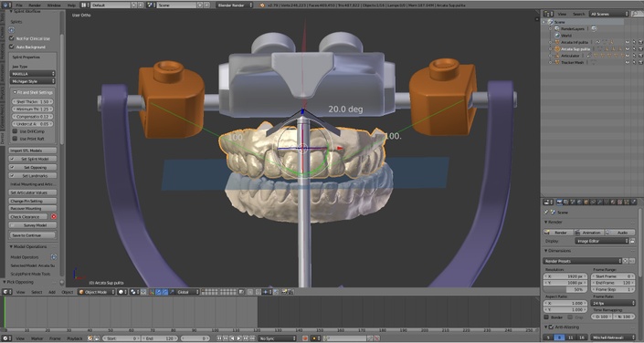Click the outliner editor type icon

click(x=547, y=14)
